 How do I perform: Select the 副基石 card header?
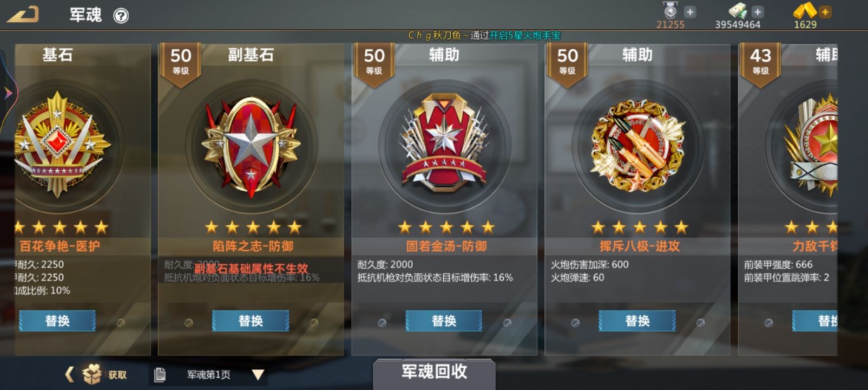point(251,55)
